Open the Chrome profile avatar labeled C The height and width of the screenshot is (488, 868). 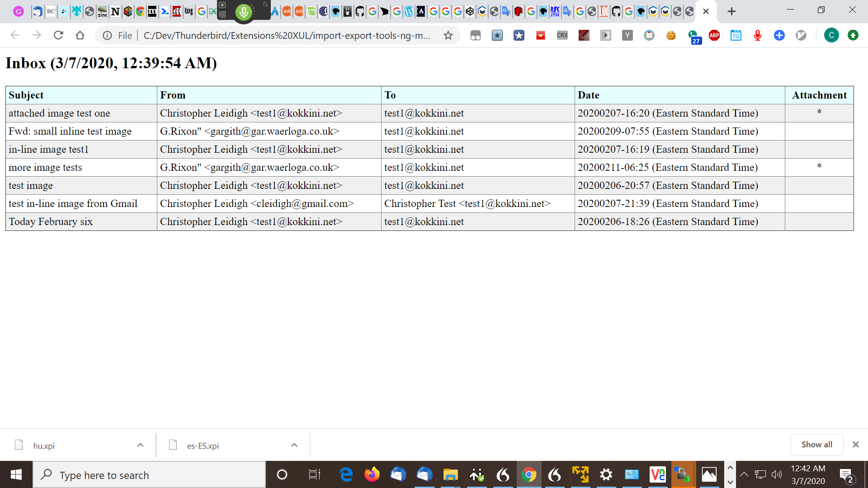831,35
